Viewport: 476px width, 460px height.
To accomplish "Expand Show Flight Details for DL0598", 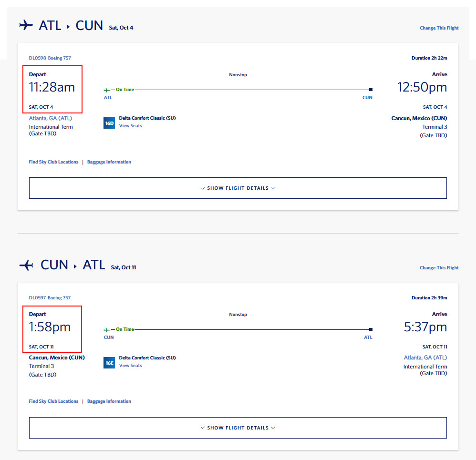I will click(238, 188).
